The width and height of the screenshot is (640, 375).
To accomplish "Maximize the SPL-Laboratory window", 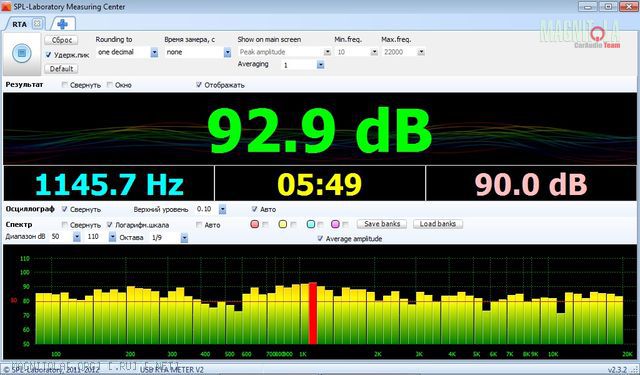I will tap(608, 7).
